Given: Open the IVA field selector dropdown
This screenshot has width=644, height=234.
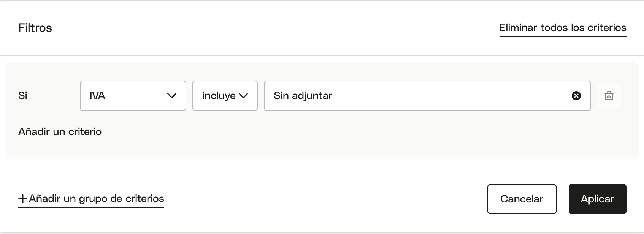Looking at the screenshot, I should (133, 96).
